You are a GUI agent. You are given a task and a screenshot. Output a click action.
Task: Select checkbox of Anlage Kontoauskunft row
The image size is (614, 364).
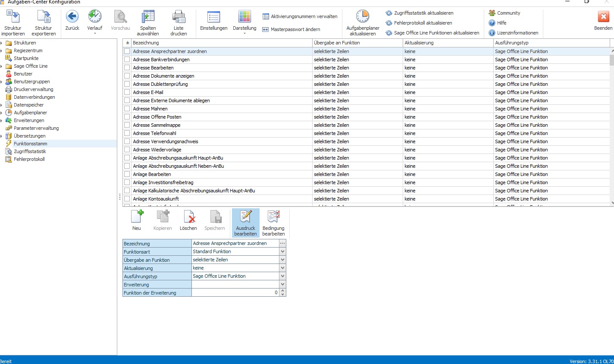[x=127, y=199]
